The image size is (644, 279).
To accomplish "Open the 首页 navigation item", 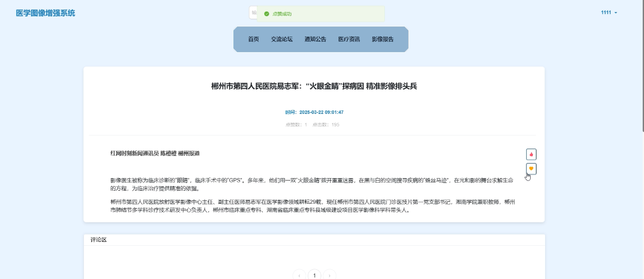I will click(x=253, y=39).
